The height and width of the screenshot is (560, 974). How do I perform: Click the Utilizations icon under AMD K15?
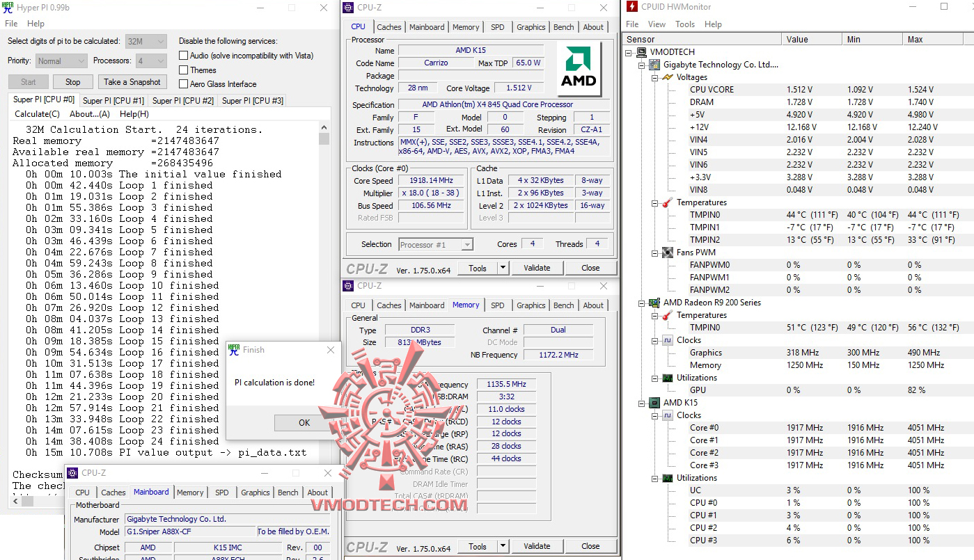click(x=668, y=478)
